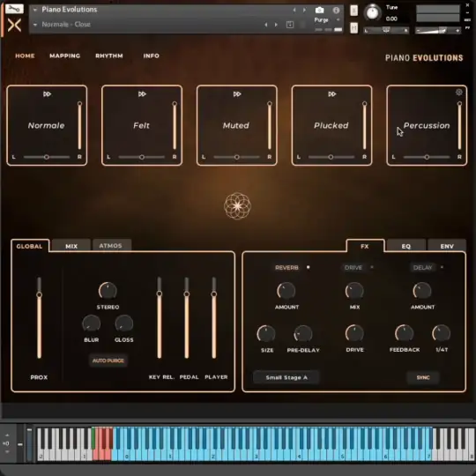Viewport: 476px width, 476px height.
Task: Click the PROX slider
Action: [x=39, y=318]
